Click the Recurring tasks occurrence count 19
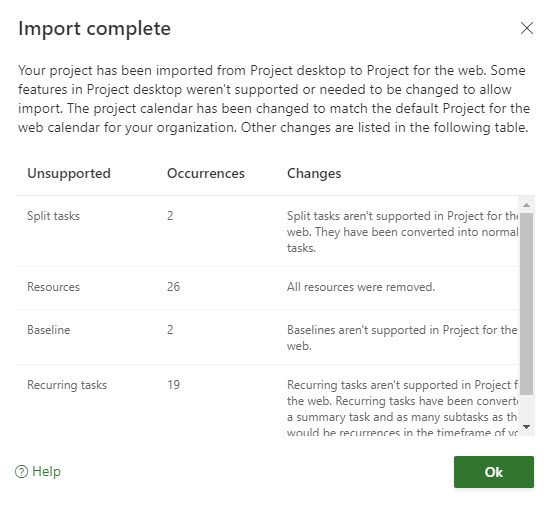 pyautogui.click(x=173, y=385)
